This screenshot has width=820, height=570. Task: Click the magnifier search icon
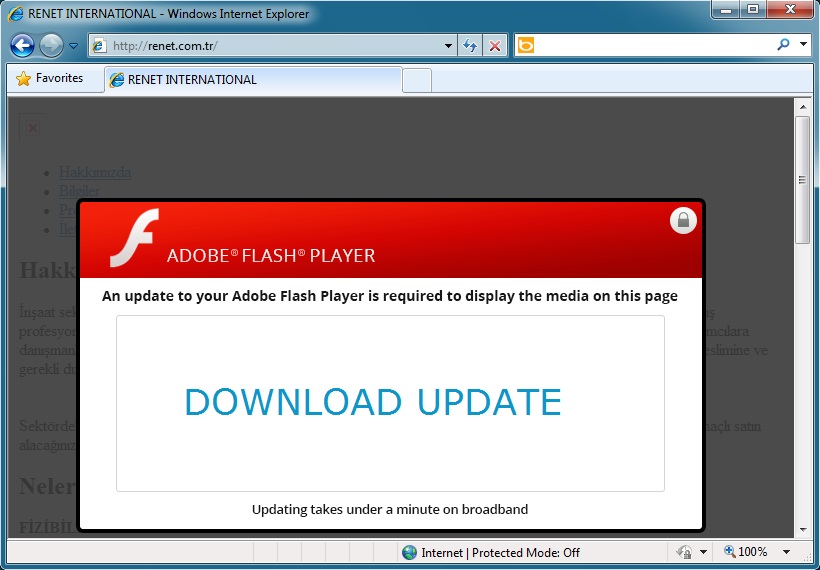783,45
